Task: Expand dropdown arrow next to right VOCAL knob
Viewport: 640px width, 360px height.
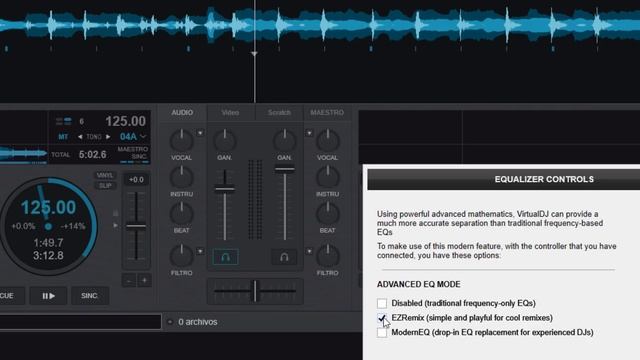Action: (309, 133)
